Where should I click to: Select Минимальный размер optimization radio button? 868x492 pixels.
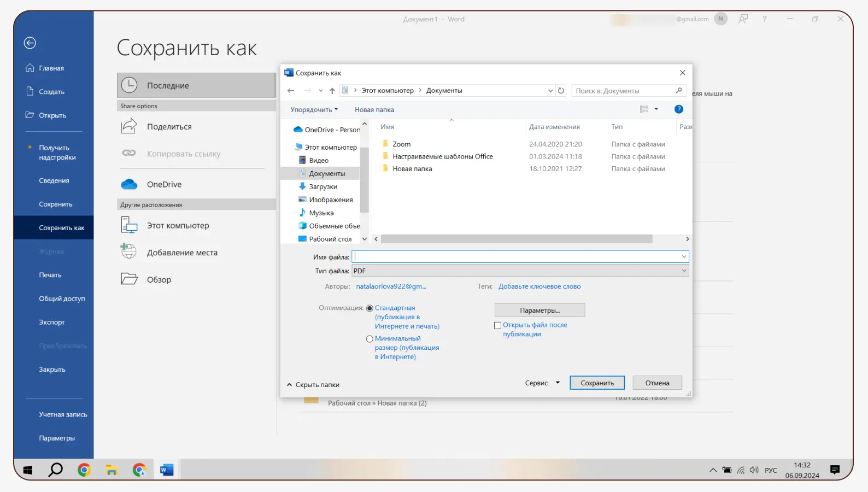pos(370,339)
